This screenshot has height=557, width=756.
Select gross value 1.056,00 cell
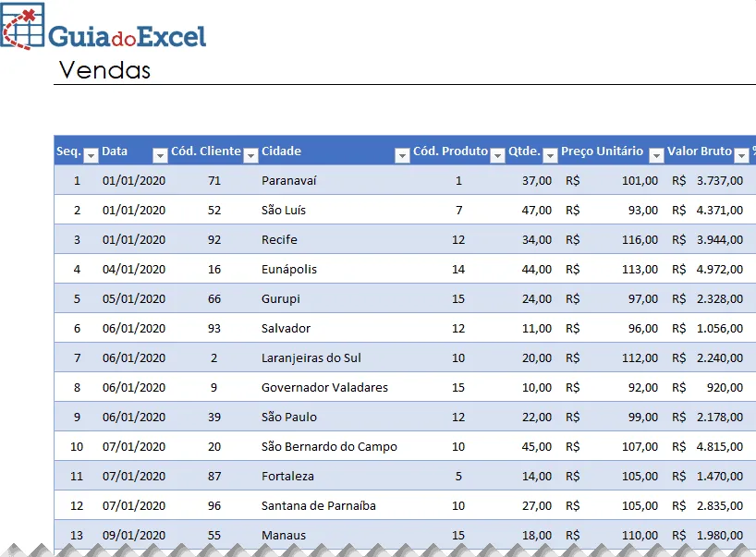click(x=707, y=328)
